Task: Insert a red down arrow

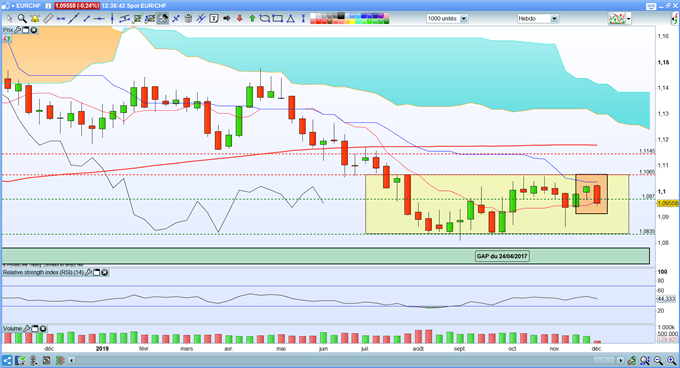Action: coord(239,18)
